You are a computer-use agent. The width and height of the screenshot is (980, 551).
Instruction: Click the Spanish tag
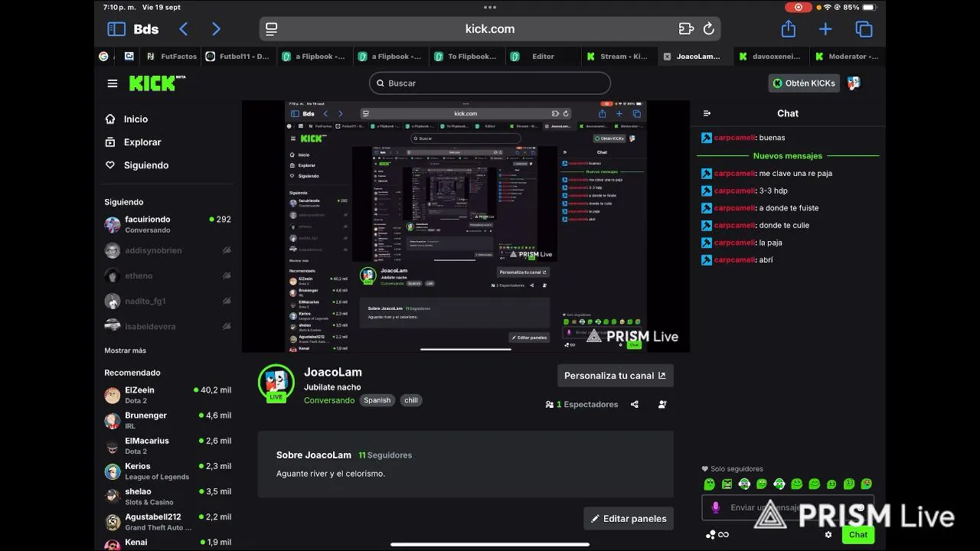[x=377, y=400]
